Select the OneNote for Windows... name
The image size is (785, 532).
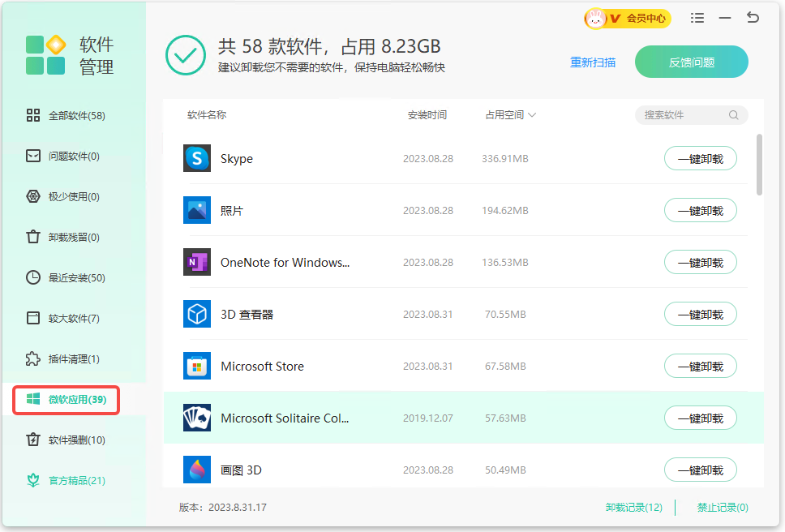pyautogui.click(x=285, y=262)
